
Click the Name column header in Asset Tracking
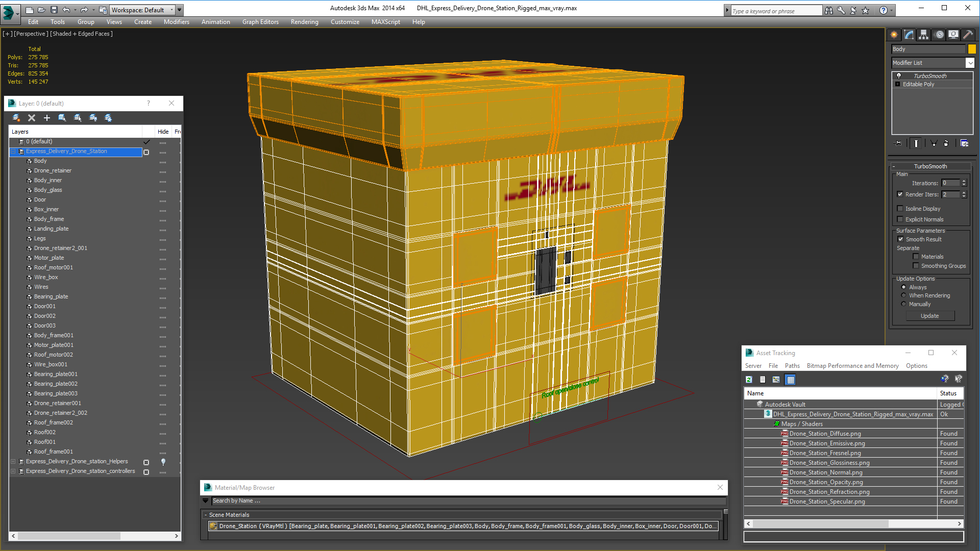pos(840,393)
